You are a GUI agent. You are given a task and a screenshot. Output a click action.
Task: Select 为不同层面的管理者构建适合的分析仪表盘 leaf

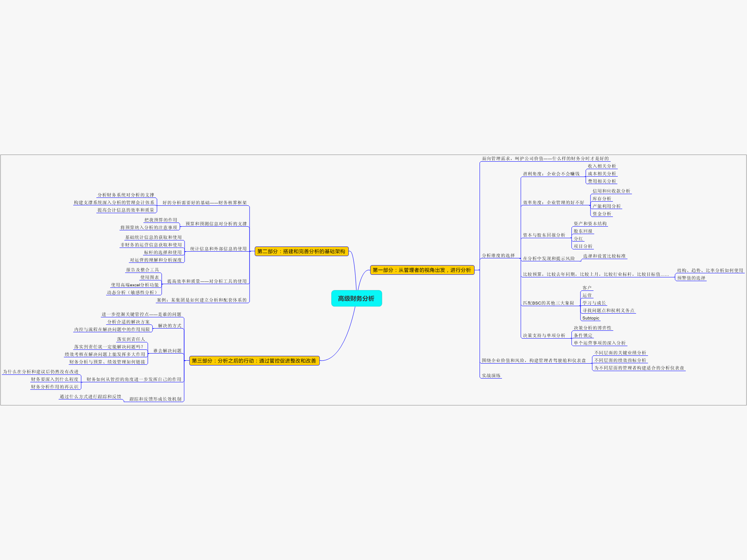pyautogui.click(x=639, y=368)
